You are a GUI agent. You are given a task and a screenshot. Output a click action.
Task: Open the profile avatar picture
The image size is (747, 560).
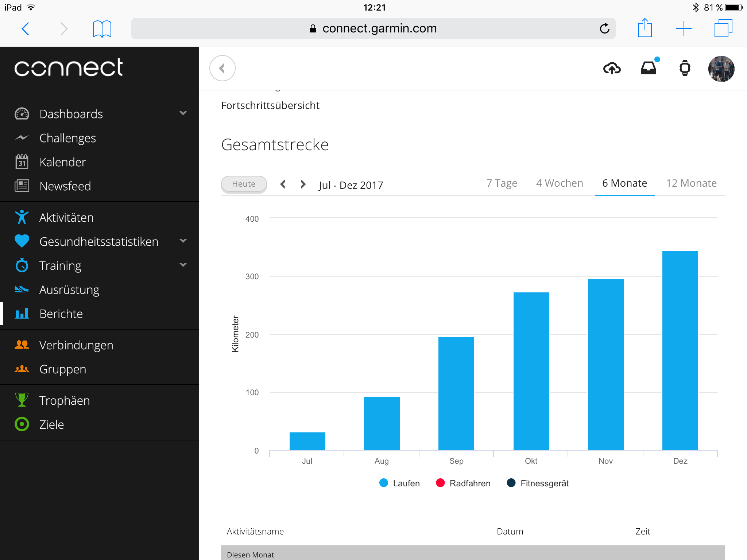click(x=721, y=69)
